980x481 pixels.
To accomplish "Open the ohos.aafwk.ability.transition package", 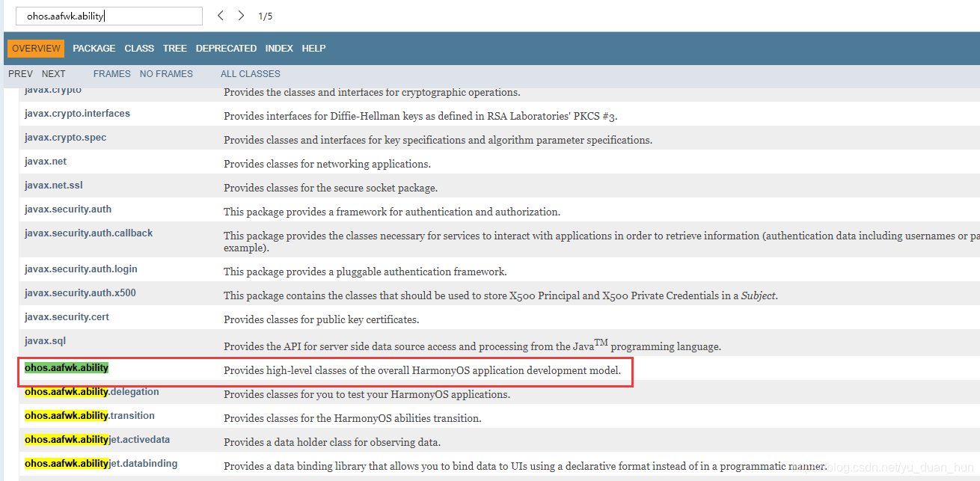I will pyautogui.click(x=90, y=416).
